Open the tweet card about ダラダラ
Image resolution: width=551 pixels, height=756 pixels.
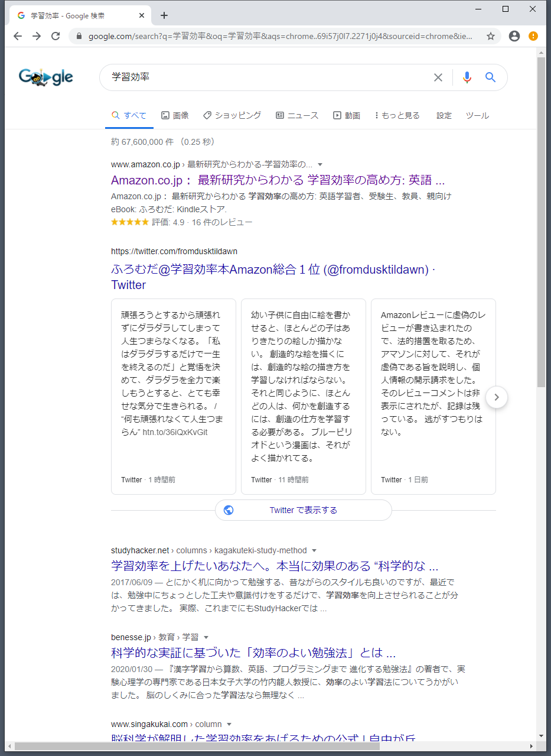(x=174, y=397)
